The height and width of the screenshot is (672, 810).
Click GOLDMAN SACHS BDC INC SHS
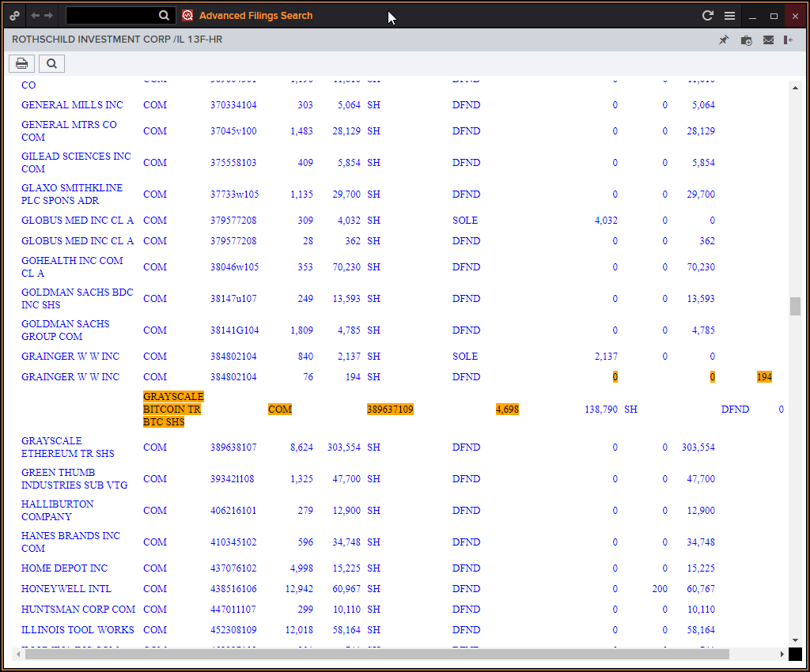pyautogui.click(x=77, y=298)
